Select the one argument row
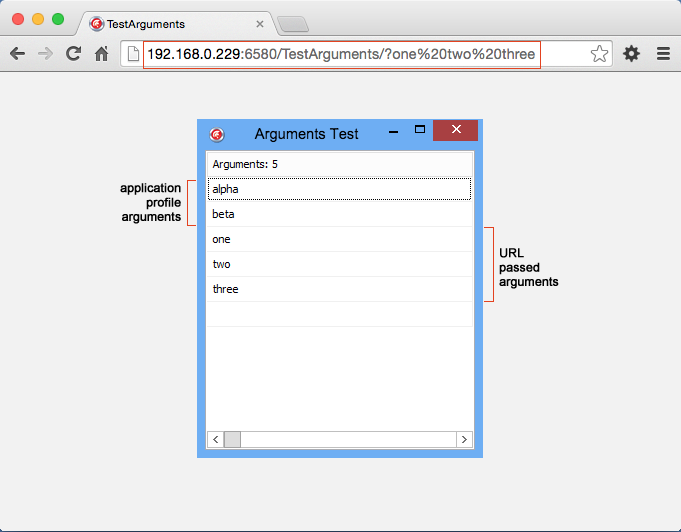The image size is (681, 532). click(x=339, y=239)
